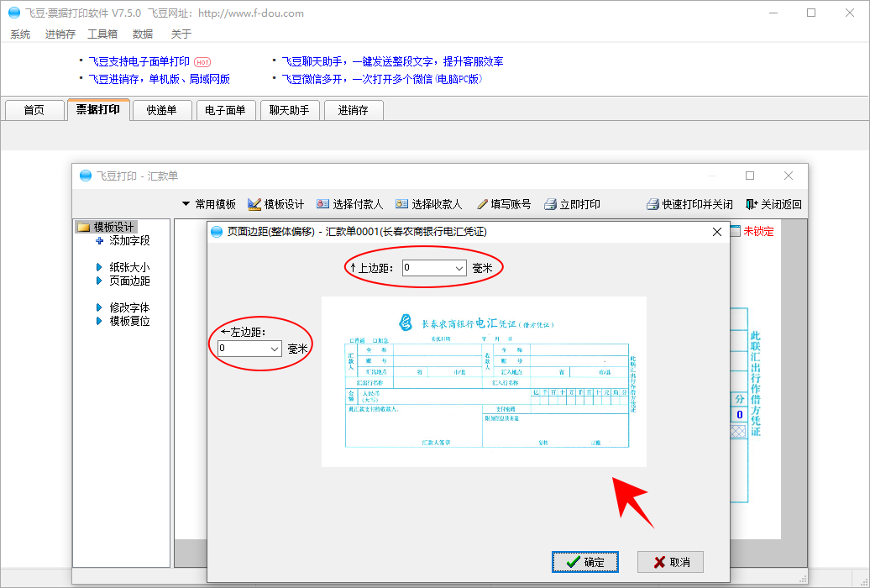Click 常用模板 toolbar label

[x=215, y=204]
